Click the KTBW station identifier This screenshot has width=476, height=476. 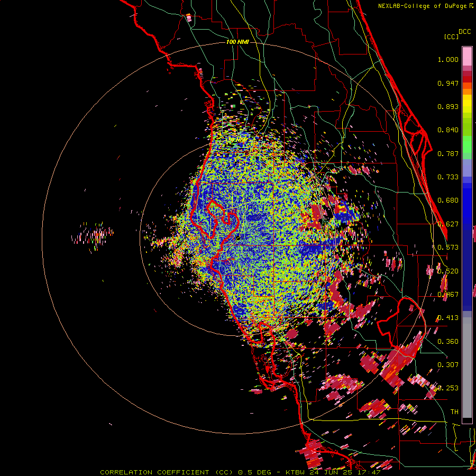[296, 472]
